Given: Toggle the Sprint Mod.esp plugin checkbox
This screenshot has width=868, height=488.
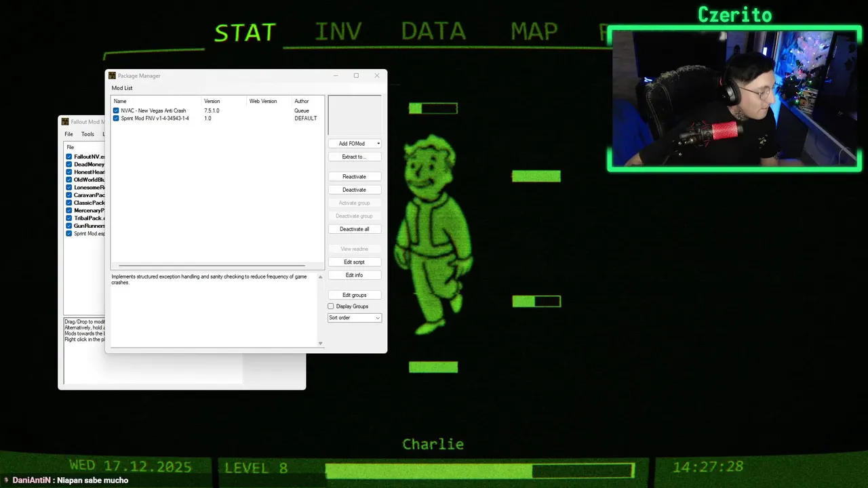Looking at the screenshot, I should (x=69, y=234).
